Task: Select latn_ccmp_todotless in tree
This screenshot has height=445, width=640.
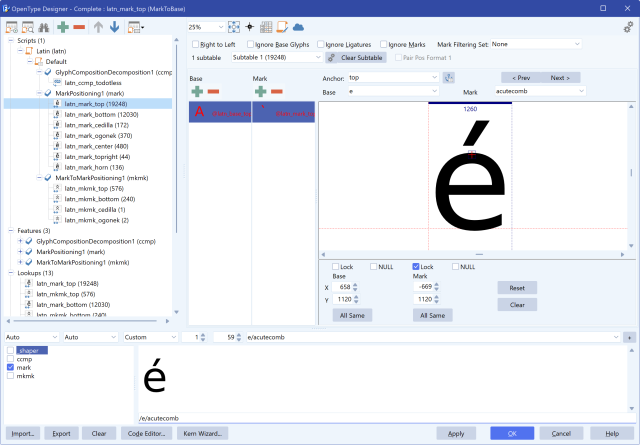Action: click(93, 83)
